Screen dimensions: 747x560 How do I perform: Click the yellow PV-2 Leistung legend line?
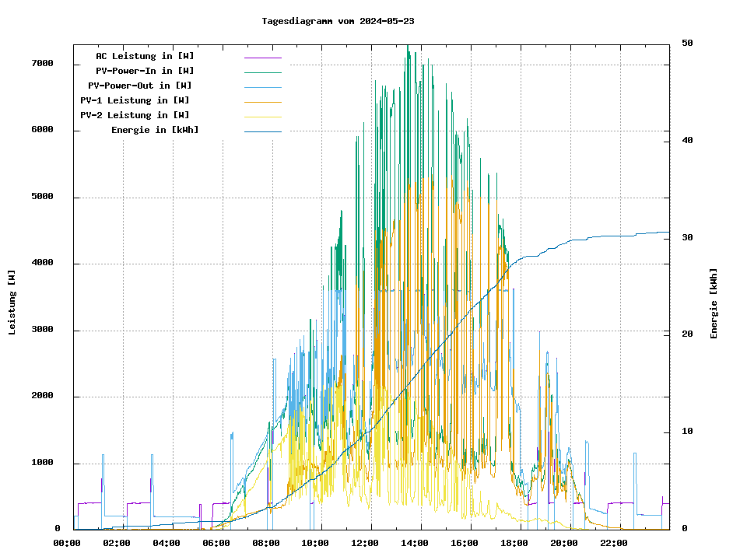pyautogui.click(x=262, y=117)
